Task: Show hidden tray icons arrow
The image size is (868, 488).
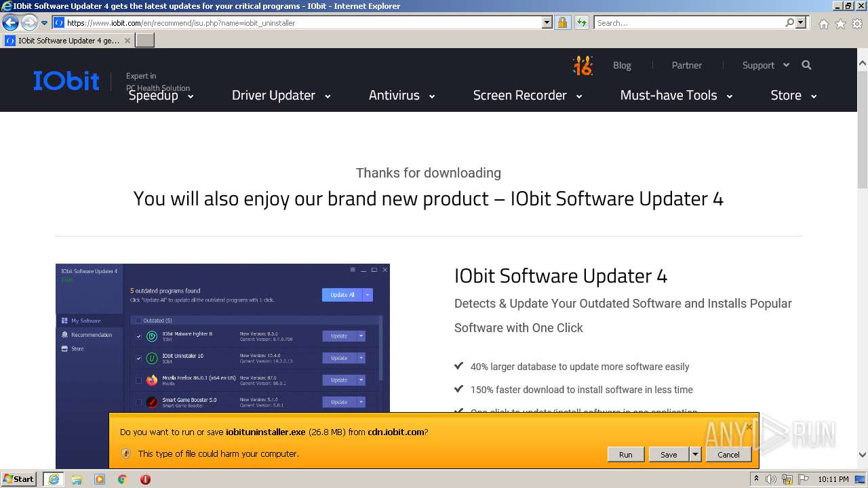Action: pos(756,479)
